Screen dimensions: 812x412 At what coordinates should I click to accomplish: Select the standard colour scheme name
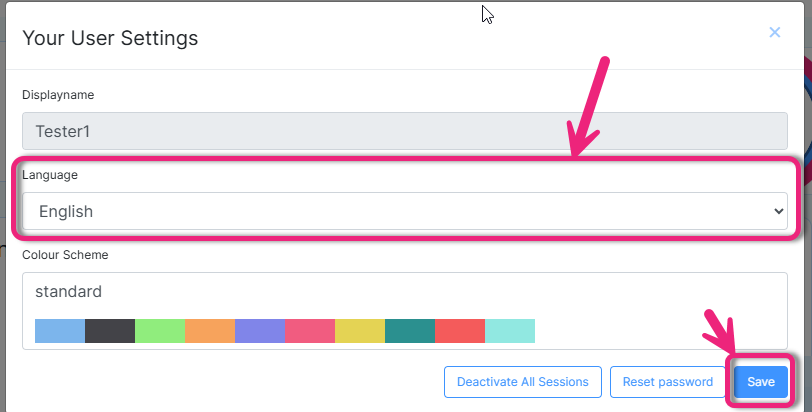69,292
